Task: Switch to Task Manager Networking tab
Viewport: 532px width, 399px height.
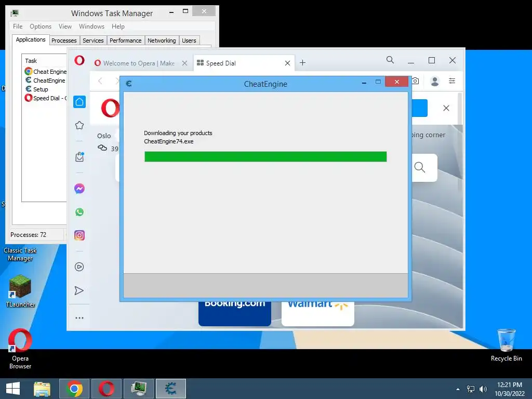Action: click(x=162, y=41)
